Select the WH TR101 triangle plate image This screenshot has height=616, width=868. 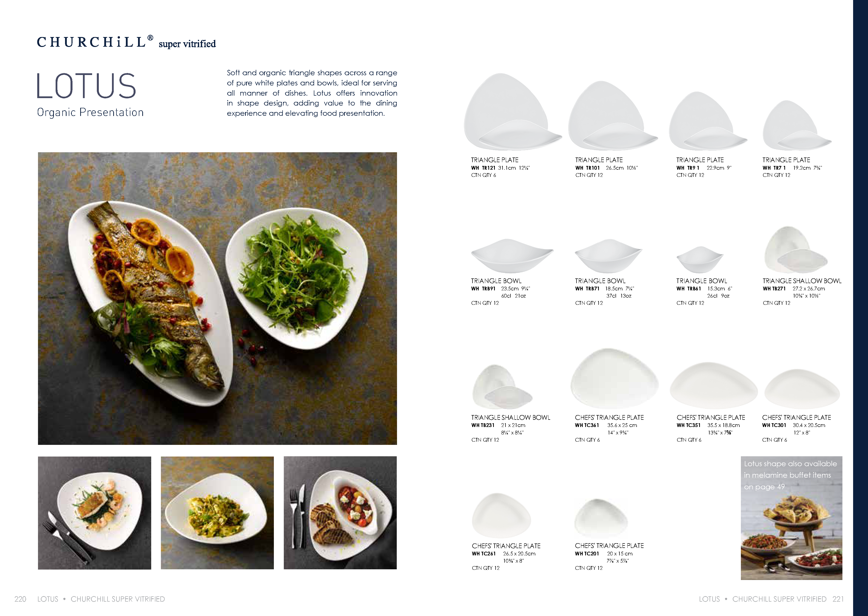[x=613, y=116]
